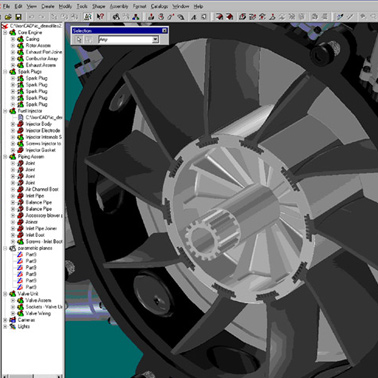Click the Redo toolbar icon
378x378 pixels.
[42, 17]
